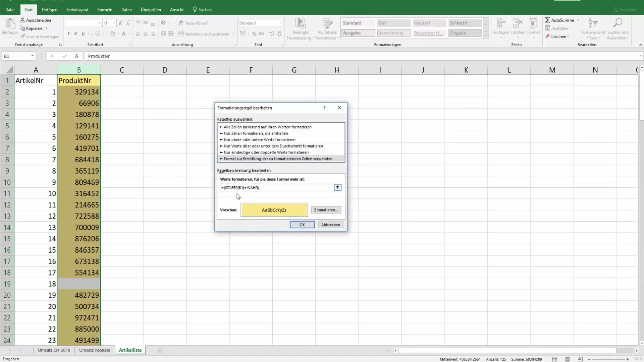
Task: Click the Einfügen paste icon
Action: click(x=10, y=23)
